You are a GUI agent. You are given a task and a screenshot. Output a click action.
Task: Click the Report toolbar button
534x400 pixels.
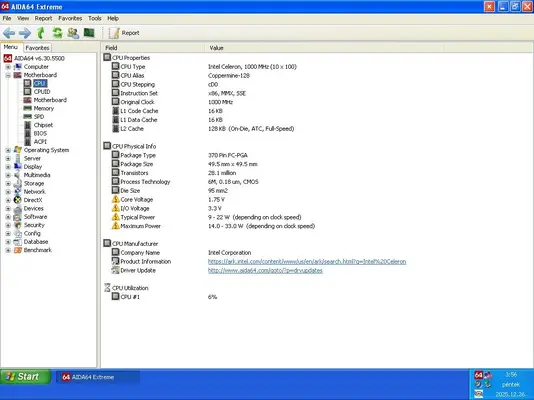(x=124, y=33)
